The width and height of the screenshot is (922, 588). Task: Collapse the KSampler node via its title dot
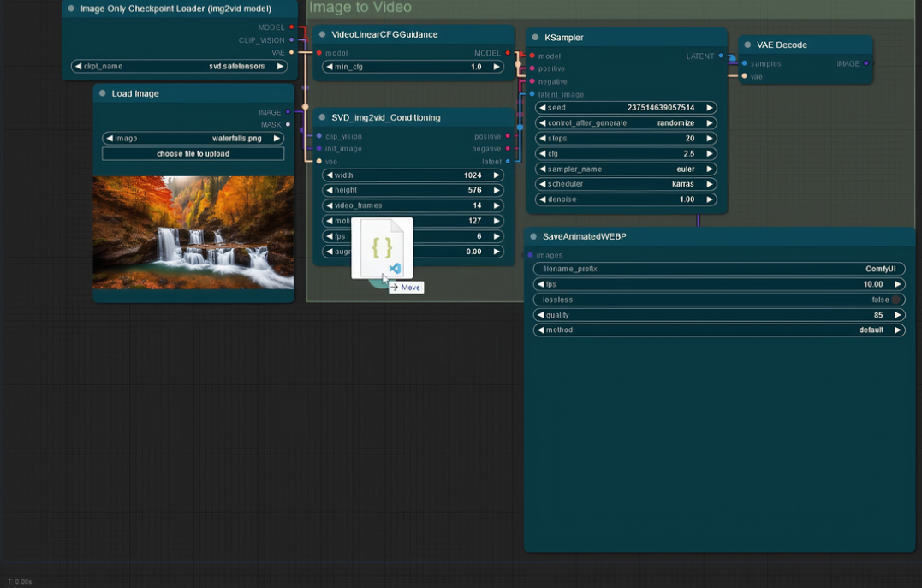(535, 38)
